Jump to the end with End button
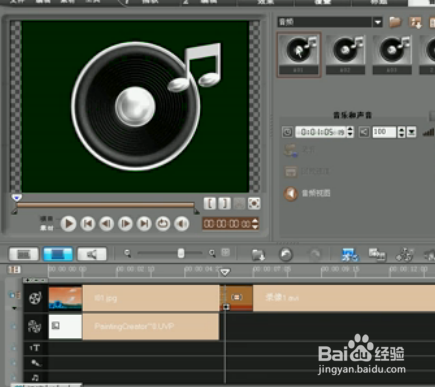 click(x=144, y=224)
